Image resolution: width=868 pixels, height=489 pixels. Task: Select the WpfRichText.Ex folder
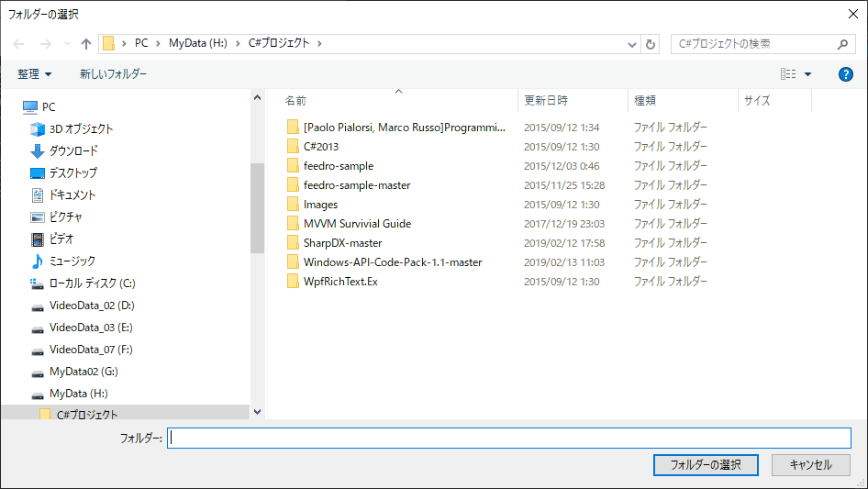click(x=340, y=282)
